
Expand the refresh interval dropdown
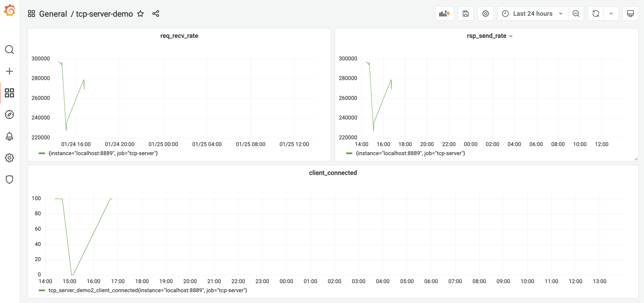tap(611, 14)
